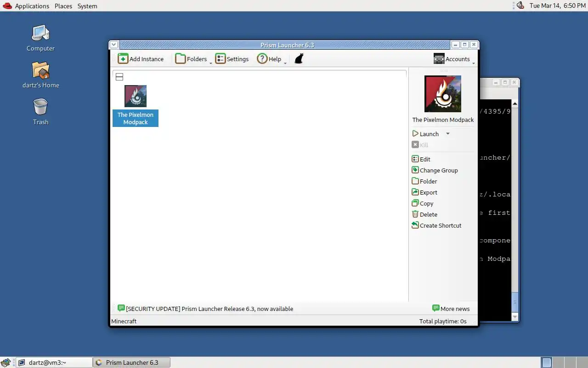The image size is (588, 368).
Task: Click show desktop icon in bottom panel
Action: [x=6, y=362]
